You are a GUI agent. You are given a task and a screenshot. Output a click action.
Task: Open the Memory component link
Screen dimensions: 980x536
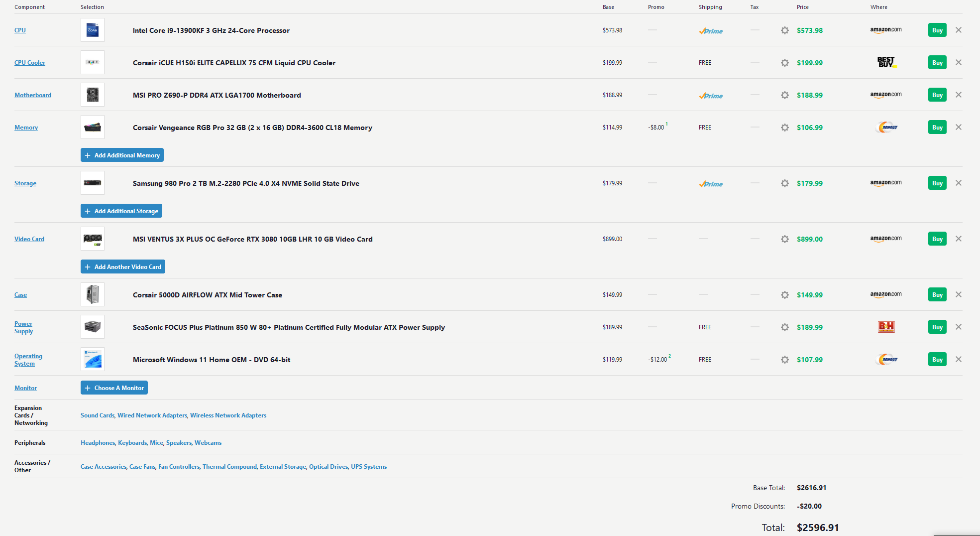click(x=26, y=128)
